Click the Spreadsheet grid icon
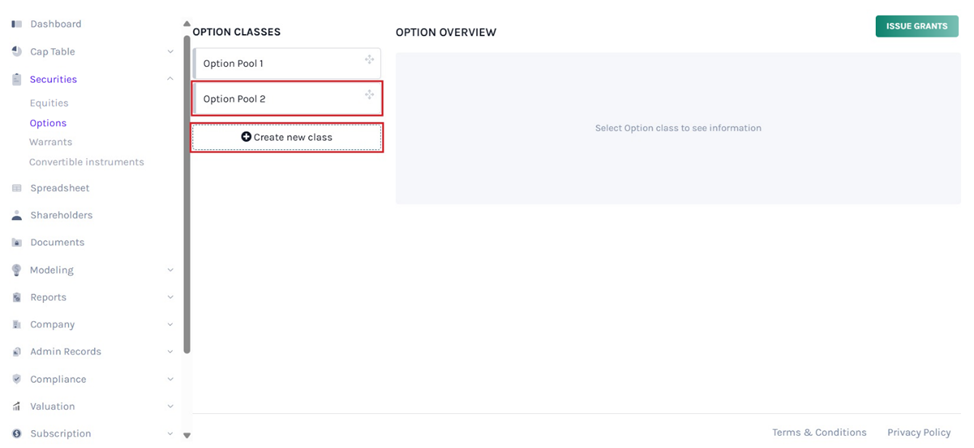The height and width of the screenshot is (448, 974). point(17,188)
